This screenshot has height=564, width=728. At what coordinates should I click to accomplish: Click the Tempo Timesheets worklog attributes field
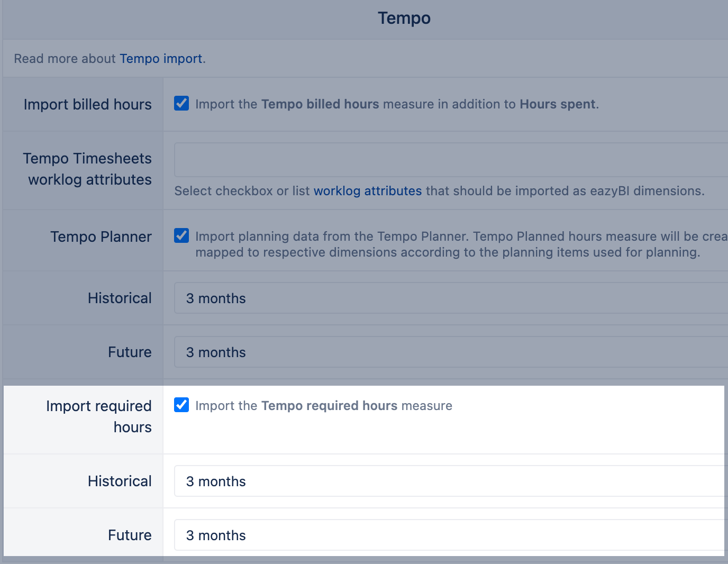pyautogui.click(x=450, y=160)
